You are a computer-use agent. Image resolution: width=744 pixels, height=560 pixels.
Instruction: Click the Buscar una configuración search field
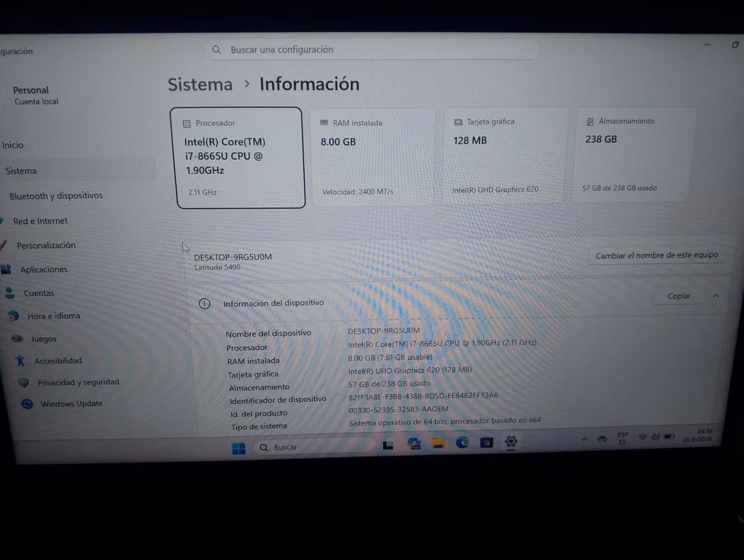point(371,49)
